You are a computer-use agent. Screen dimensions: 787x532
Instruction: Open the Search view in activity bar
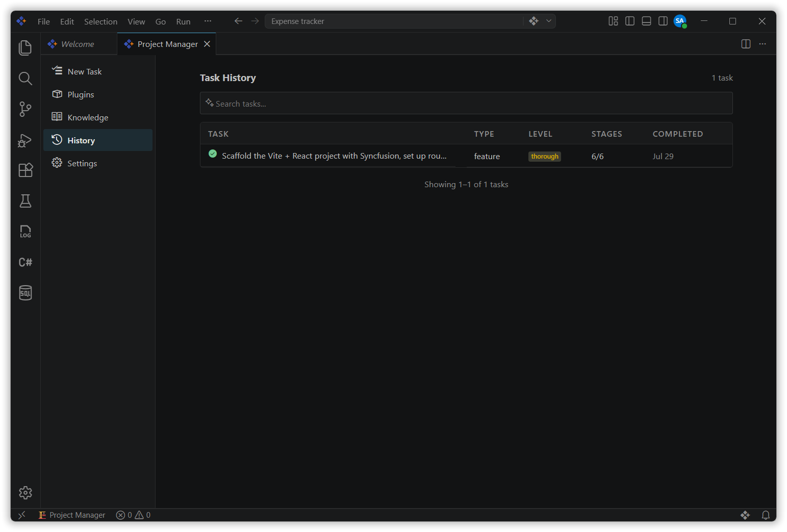coord(25,78)
